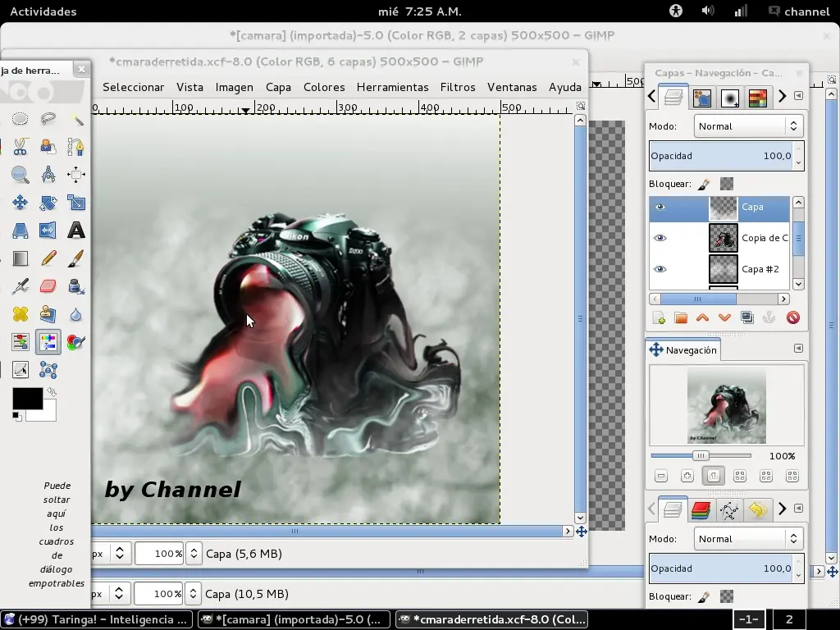Open the Seleccionar menu
The width and height of the screenshot is (840, 630).
point(134,87)
